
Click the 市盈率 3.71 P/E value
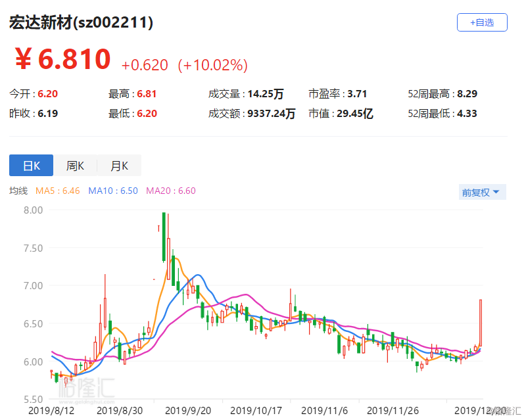tap(337, 93)
